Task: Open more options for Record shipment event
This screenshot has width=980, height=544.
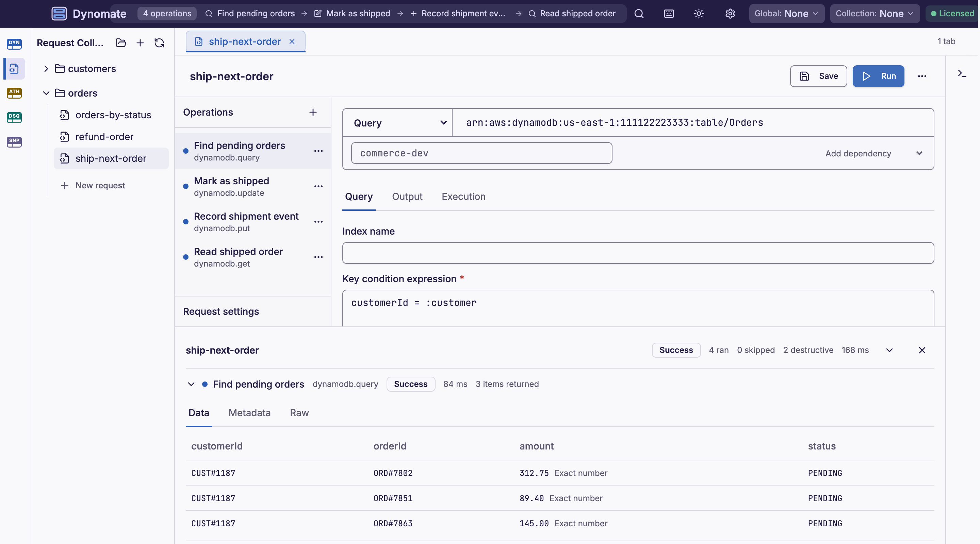Action: (x=318, y=222)
